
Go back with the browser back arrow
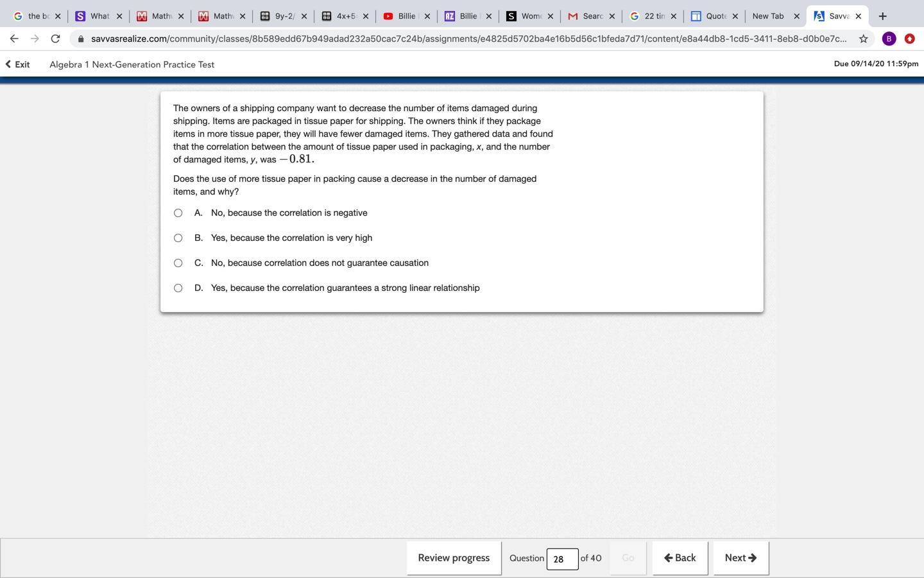pos(14,39)
